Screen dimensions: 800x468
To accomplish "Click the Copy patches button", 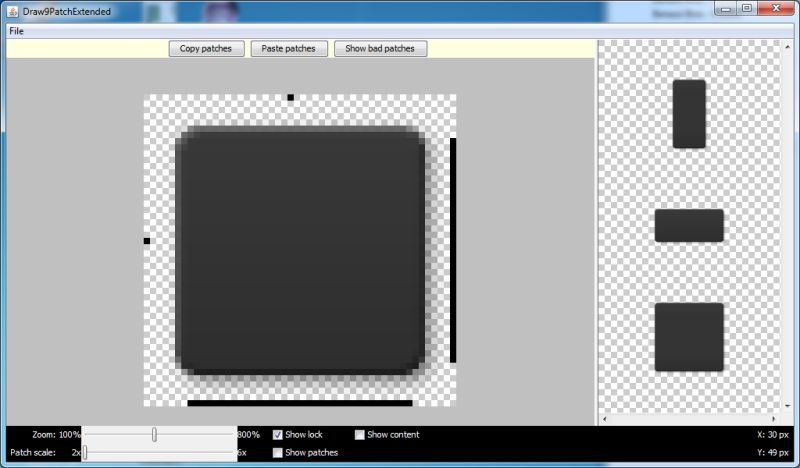I will 206,48.
